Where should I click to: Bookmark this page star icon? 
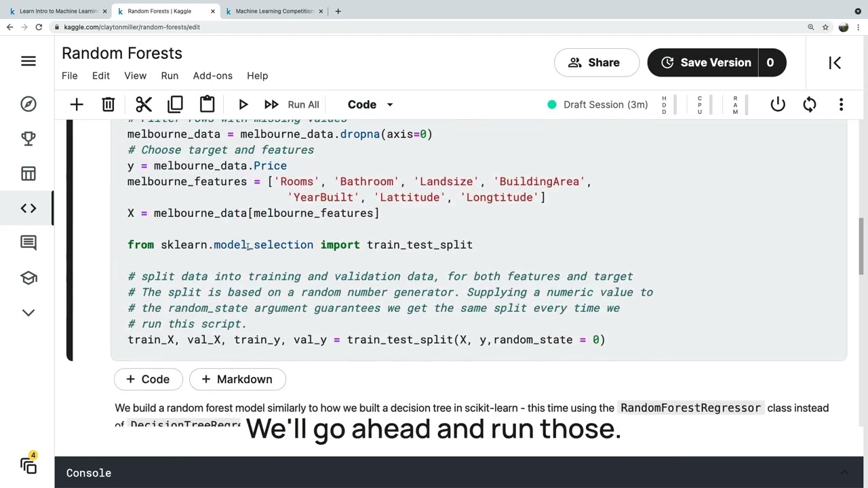pos(825,27)
